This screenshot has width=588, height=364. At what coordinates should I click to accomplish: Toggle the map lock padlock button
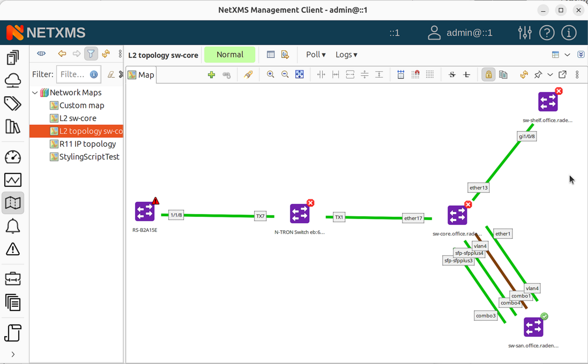coord(488,75)
